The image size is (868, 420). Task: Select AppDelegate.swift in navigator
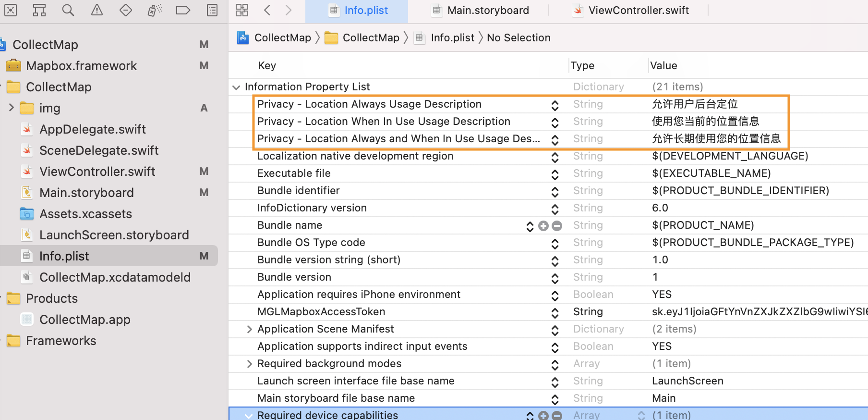[93, 129]
